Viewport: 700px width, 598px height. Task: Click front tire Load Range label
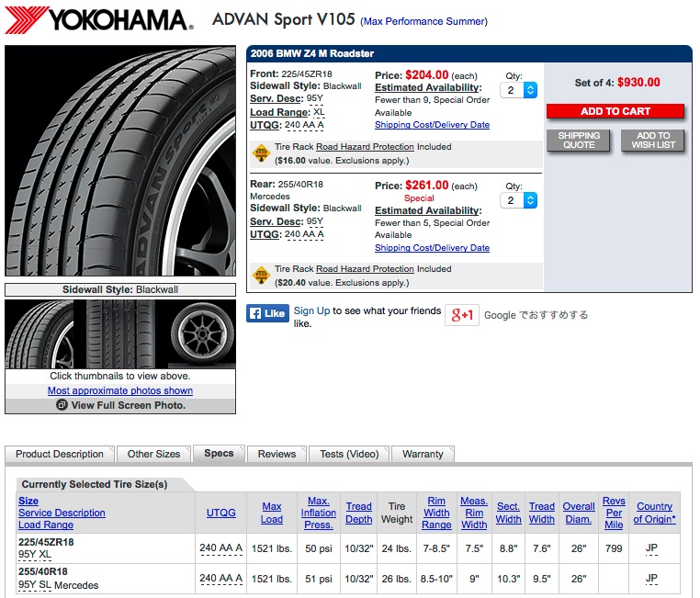[x=280, y=112]
